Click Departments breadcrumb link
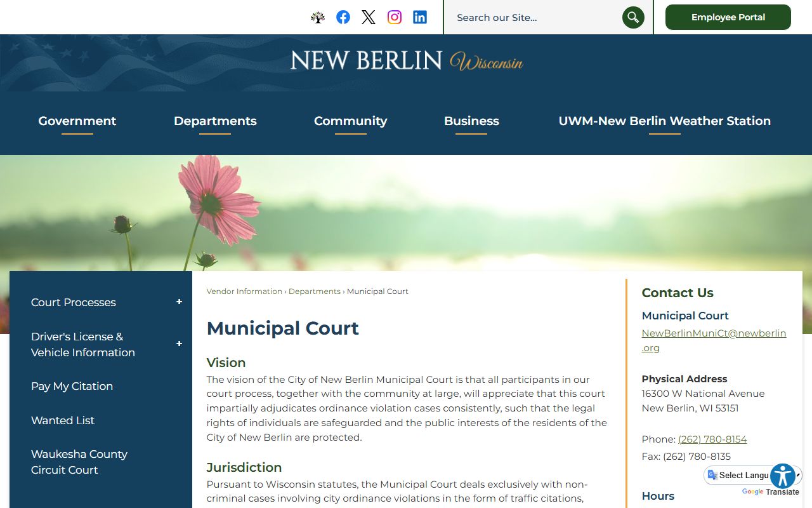Screen dimensions: 812x508 315,291
